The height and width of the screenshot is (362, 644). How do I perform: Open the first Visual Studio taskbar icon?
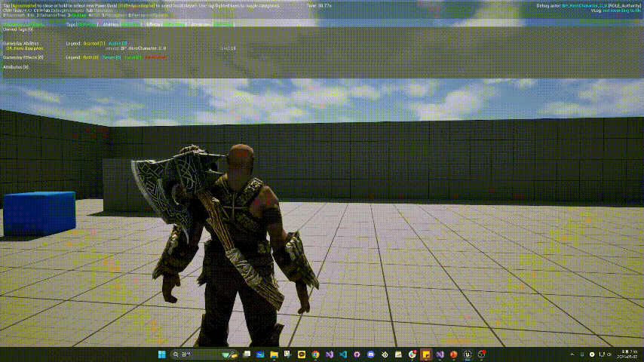pos(330,354)
